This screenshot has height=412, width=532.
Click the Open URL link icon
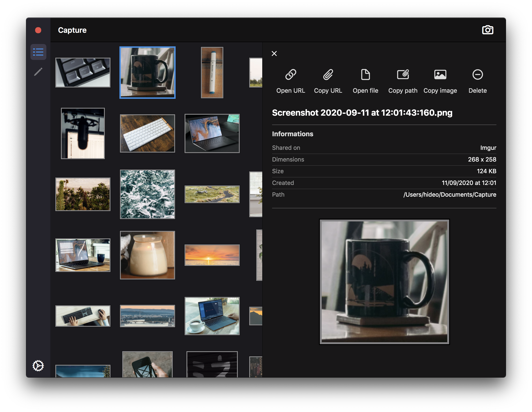(x=291, y=75)
